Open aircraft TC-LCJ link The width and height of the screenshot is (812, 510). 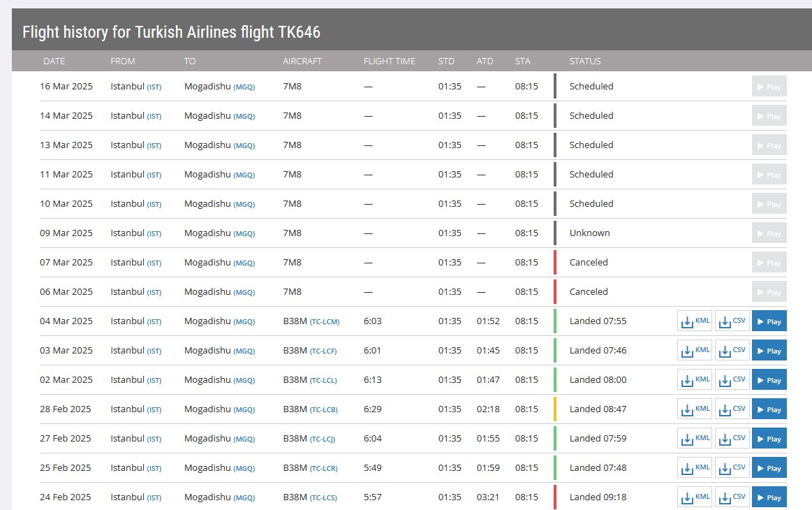point(323,439)
